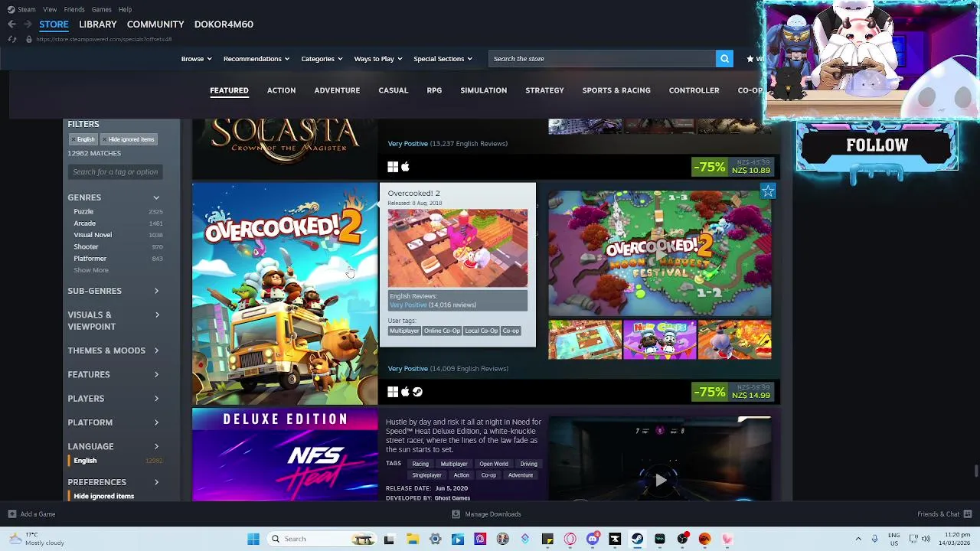
Task: Click Show More genres link
Action: pyautogui.click(x=91, y=270)
